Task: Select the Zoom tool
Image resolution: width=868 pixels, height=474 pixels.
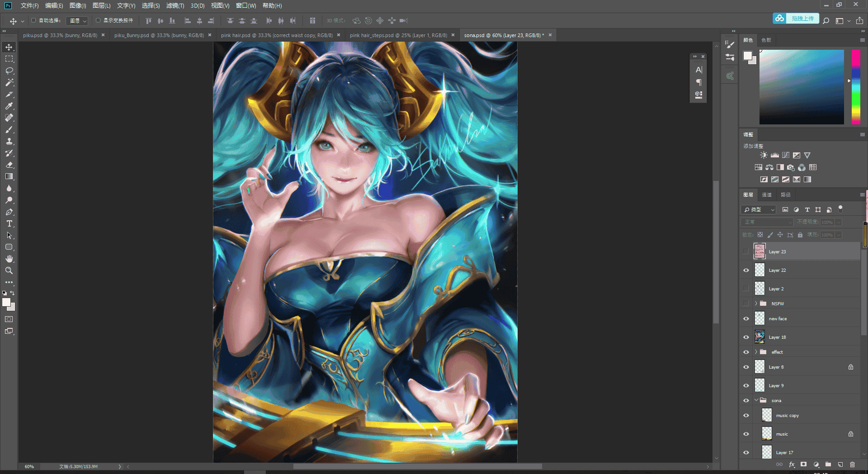Action: click(9, 270)
